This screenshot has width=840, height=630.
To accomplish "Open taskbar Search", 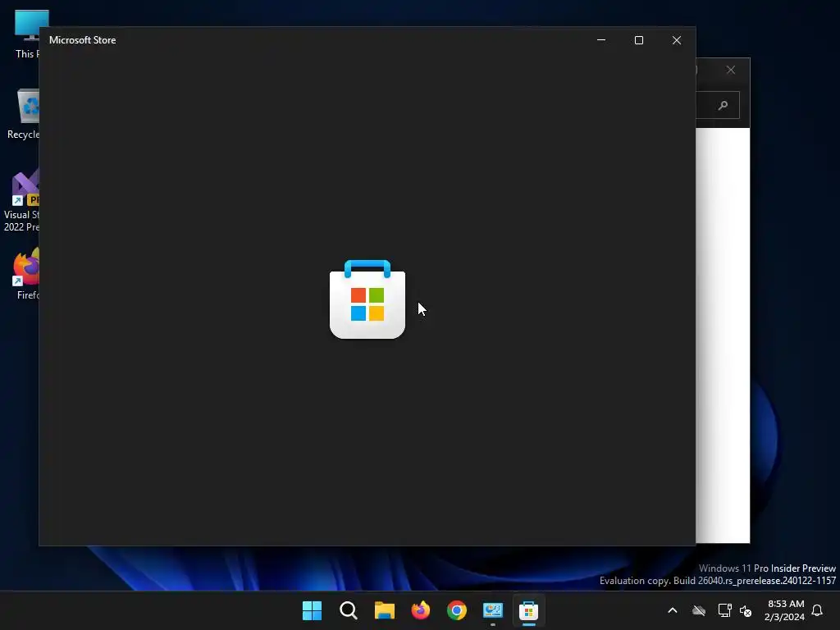I will 348,610.
